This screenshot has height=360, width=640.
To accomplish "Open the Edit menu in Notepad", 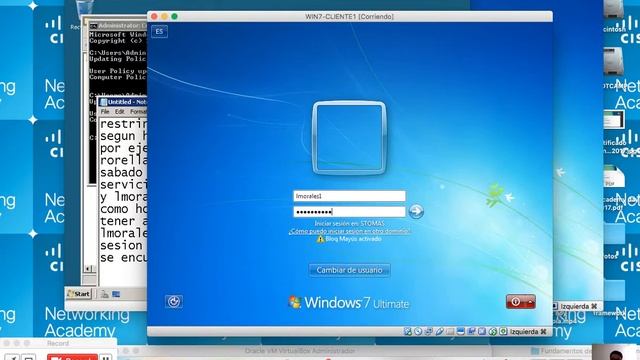I will 119,111.
